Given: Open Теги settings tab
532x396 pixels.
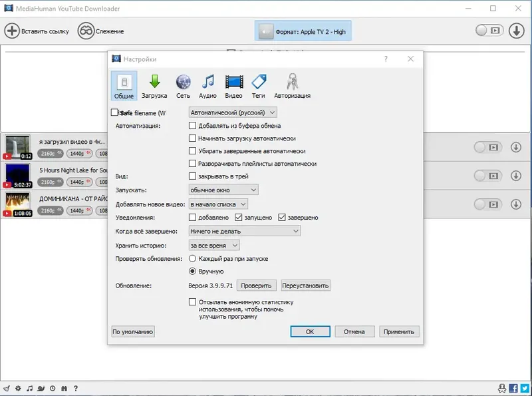Looking at the screenshot, I should point(259,87).
